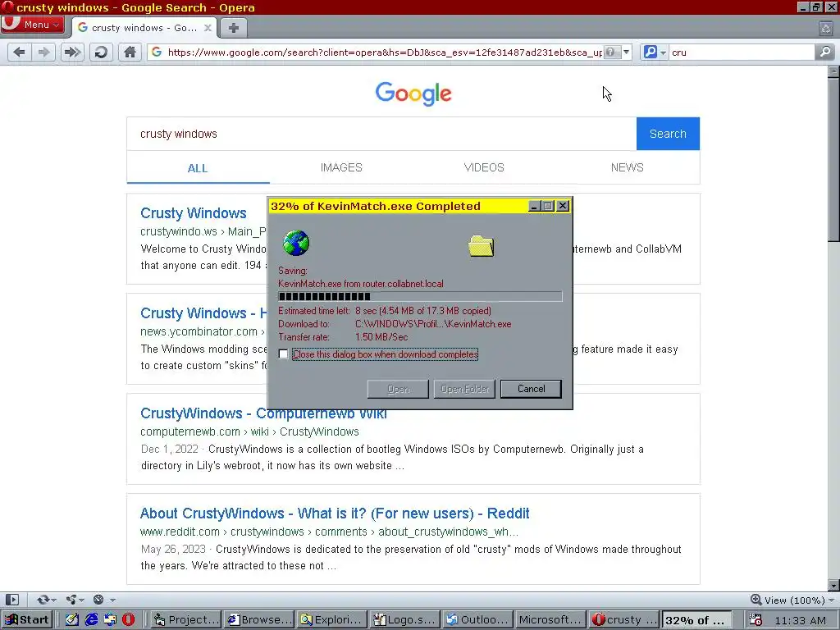Switch to the 'Outloo...' taskbar window

pos(478,620)
